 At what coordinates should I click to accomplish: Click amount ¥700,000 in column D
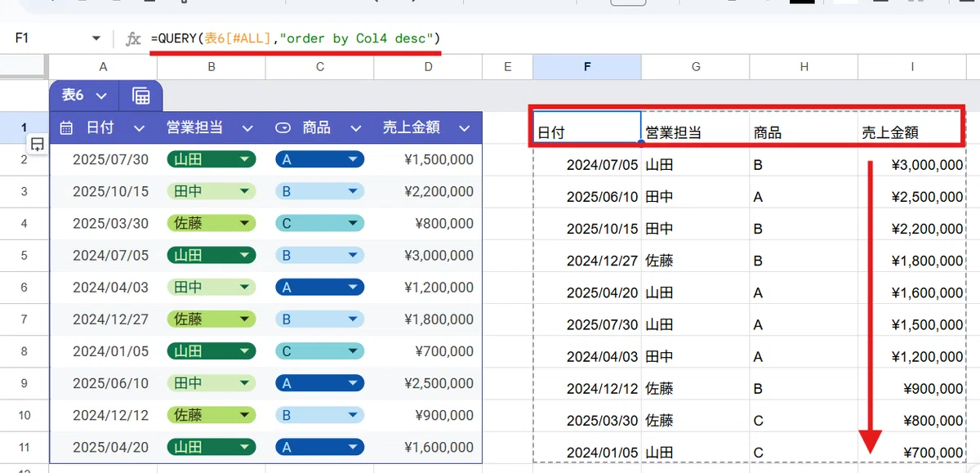point(428,351)
